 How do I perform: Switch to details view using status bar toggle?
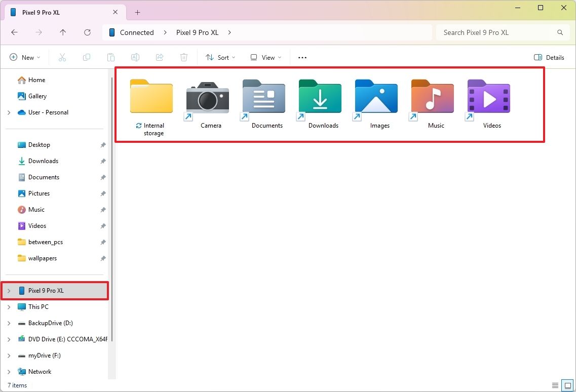pos(555,385)
